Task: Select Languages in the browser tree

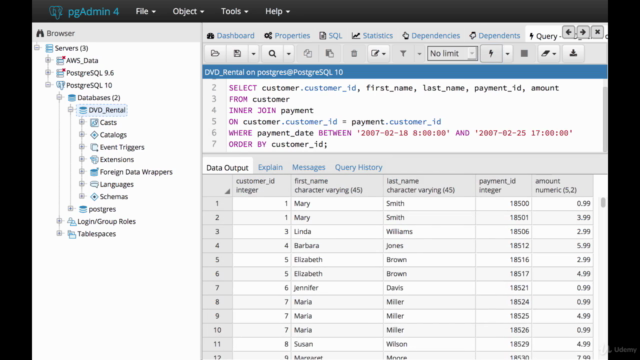Action: (x=116, y=184)
